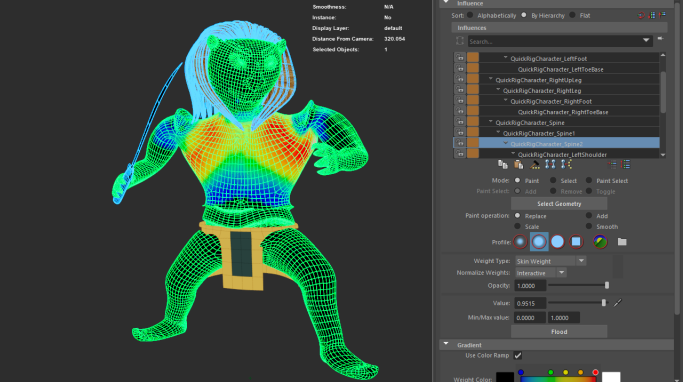The height and width of the screenshot is (382, 683).
Task: Click the filter bracket icon left of Search
Action: [x=460, y=41]
